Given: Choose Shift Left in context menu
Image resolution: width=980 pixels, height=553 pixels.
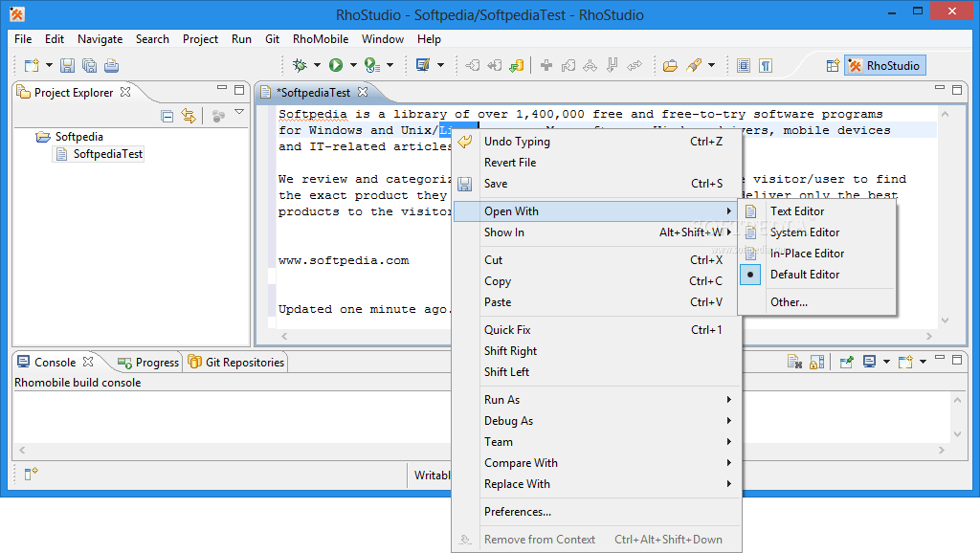Looking at the screenshot, I should click(597, 372).
